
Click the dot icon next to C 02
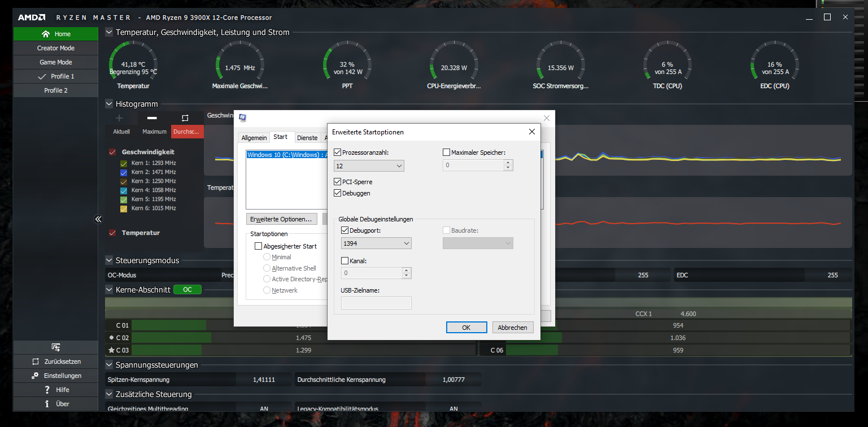[111, 338]
